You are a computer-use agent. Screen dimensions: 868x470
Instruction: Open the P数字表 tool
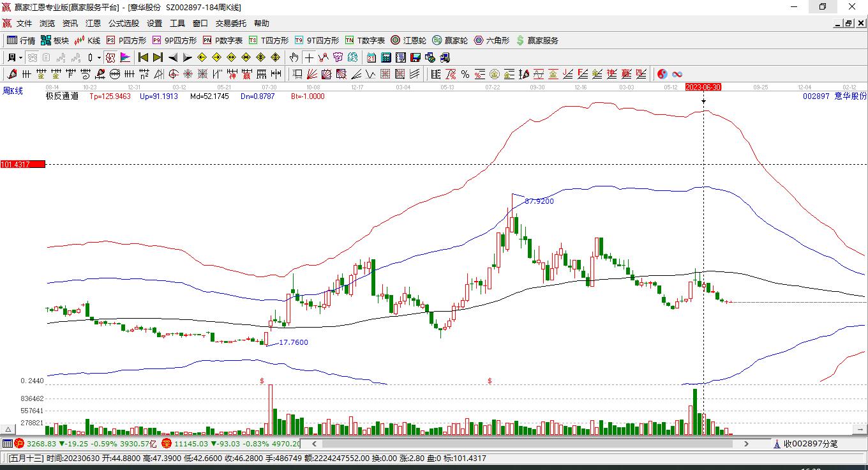click(223, 40)
